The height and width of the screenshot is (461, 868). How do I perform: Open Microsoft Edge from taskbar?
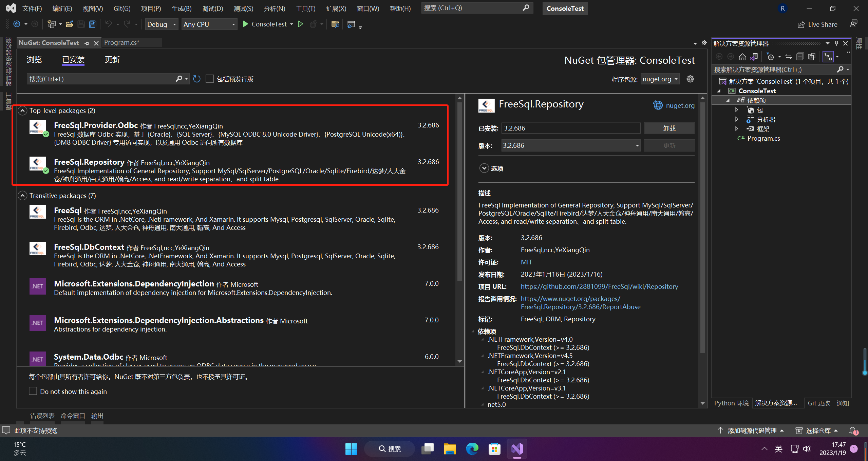(x=472, y=449)
